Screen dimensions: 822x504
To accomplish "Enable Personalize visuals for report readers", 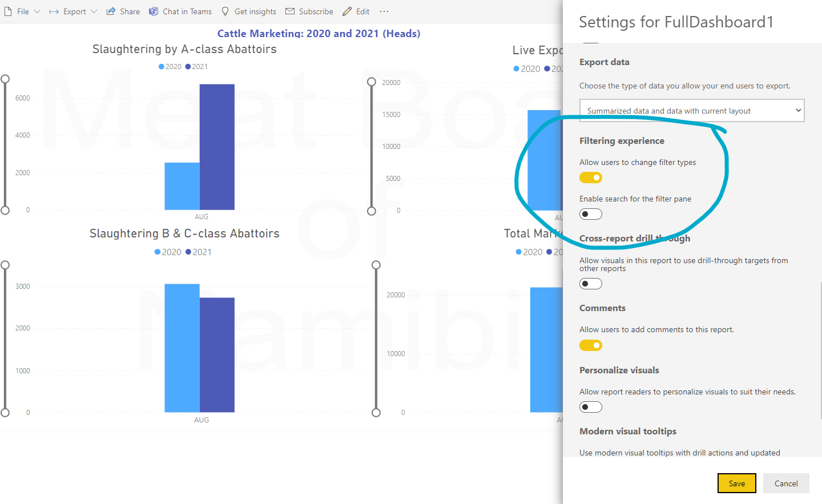I will 591,407.
